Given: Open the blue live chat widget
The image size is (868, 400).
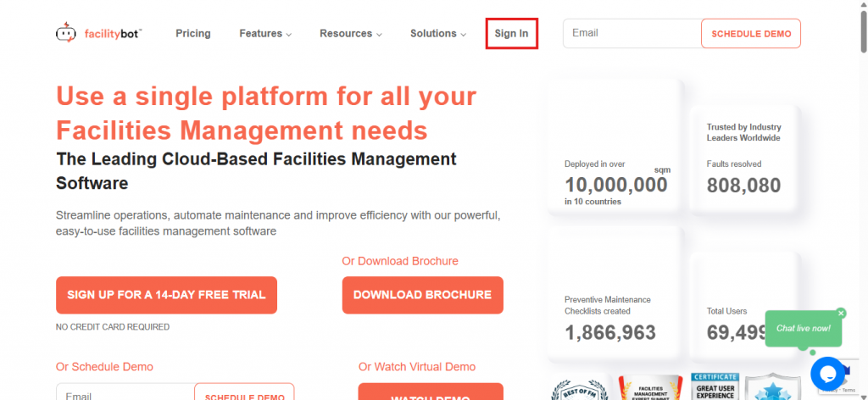Looking at the screenshot, I should pyautogui.click(x=827, y=373).
